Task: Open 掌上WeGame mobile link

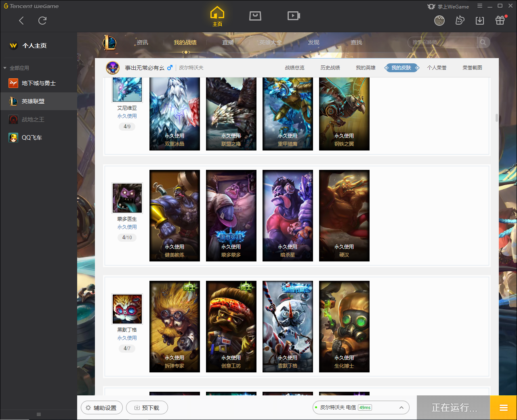Action: tap(448, 6)
